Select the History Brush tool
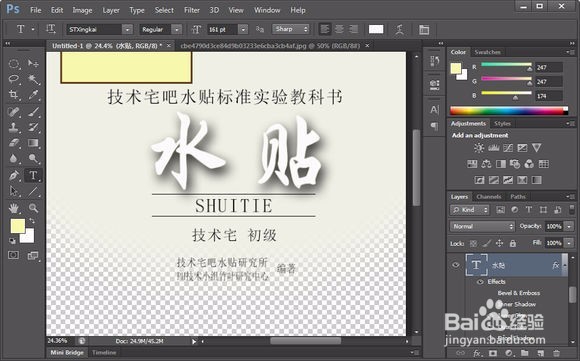This screenshot has width=580, height=361. coord(33,127)
